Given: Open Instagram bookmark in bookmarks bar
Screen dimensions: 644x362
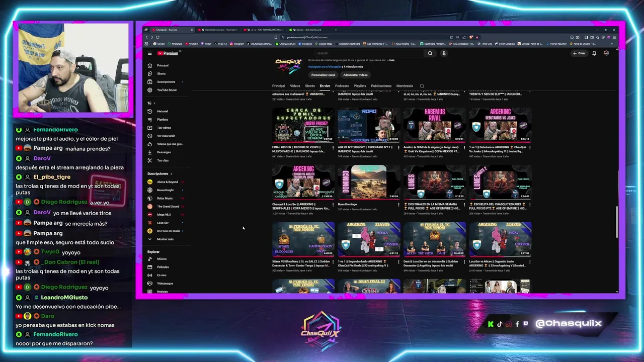Looking at the screenshot, I should 237,44.
